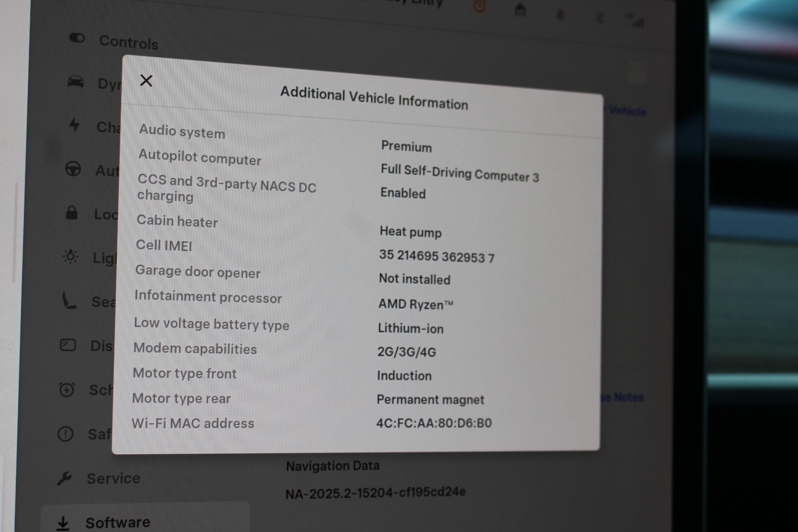Screen dimensions: 798x532
Task: Click 2G/3G/4G value
Action: point(406,352)
